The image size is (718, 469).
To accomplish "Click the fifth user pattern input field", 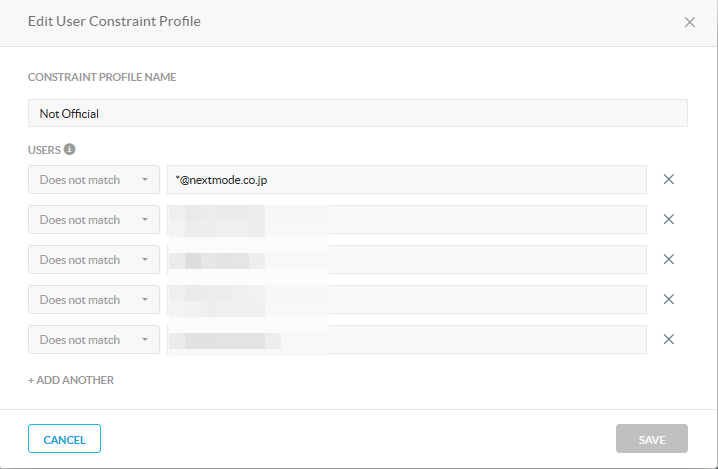I will [x=407, y=339].
